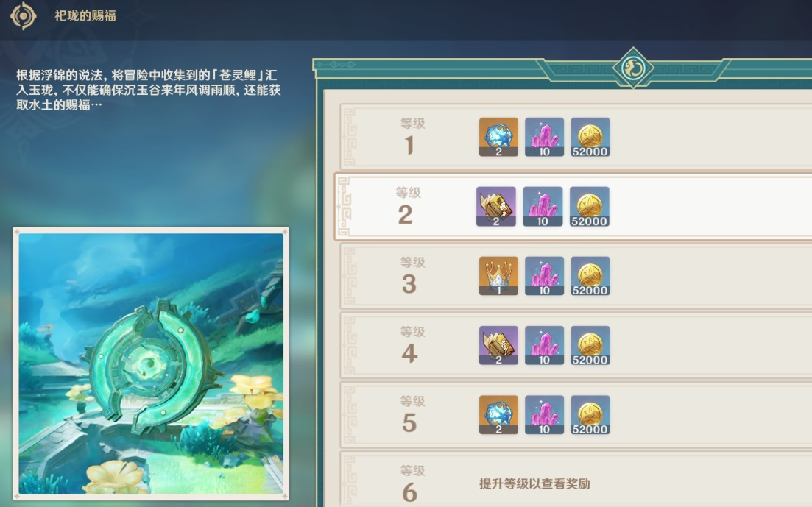812x507 pixels.
Task: Click the fish emblem atop the rewards panel
Action: click(633, 68)
